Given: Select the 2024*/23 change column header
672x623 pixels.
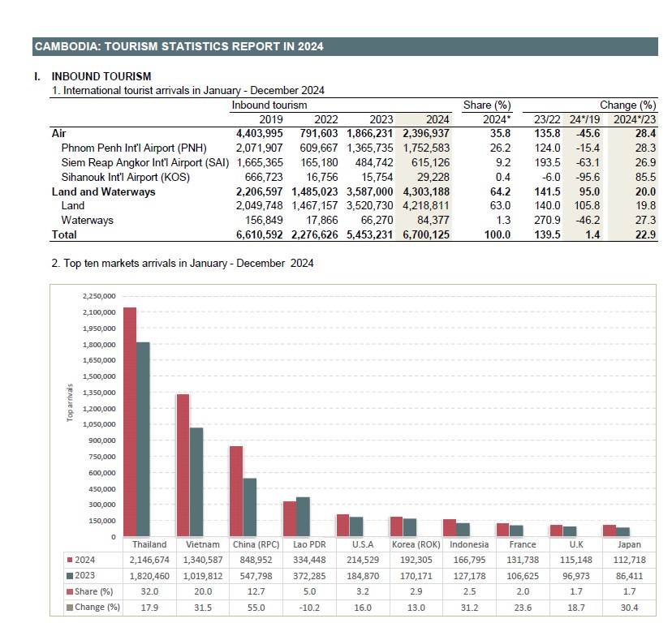Looking at the screenshot, I should pos(638,118).
